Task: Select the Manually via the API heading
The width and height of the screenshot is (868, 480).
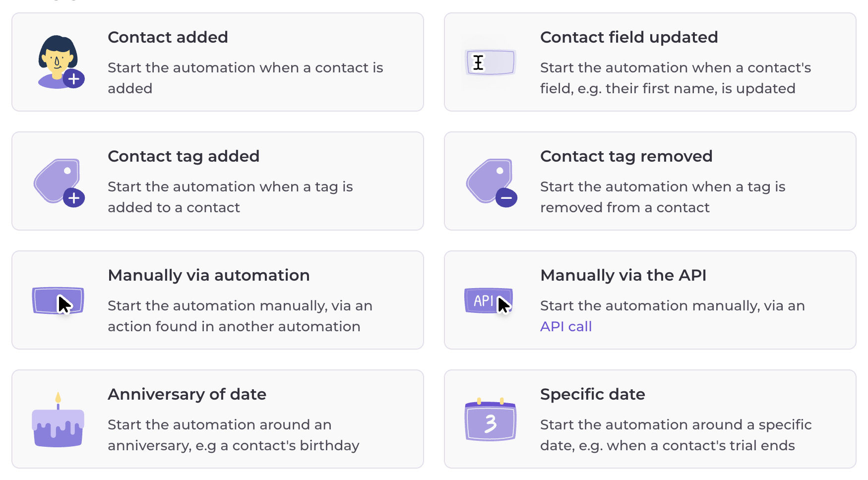Action: [623, 275]
